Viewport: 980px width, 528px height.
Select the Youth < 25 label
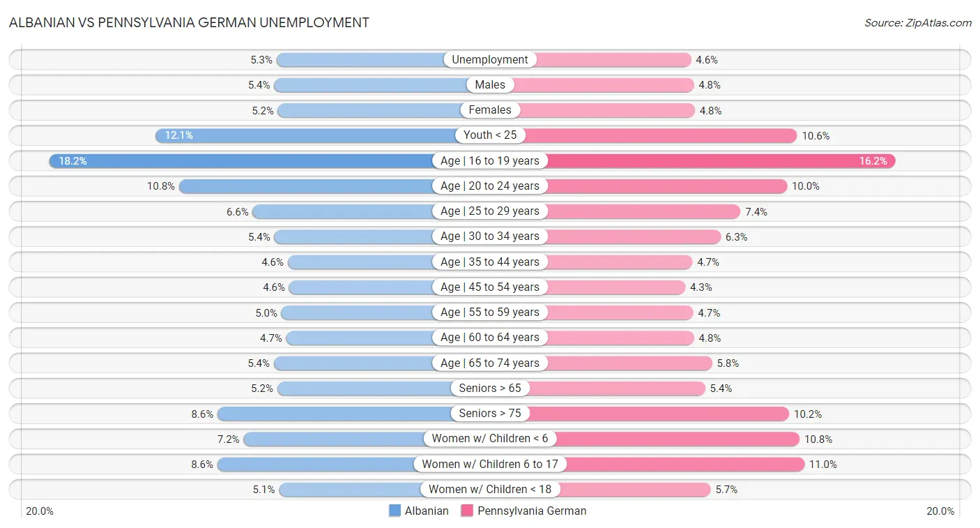click(490, 135)
